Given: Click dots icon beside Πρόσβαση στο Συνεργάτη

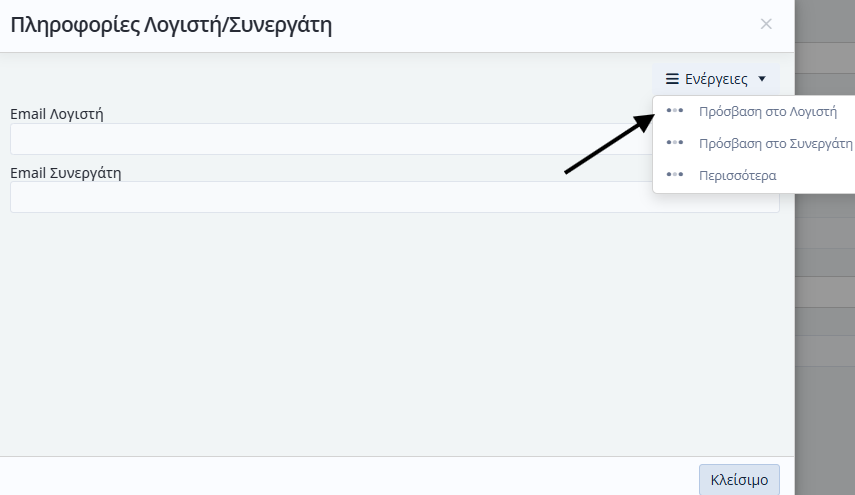Looking at the screenshot, I should [x=675, y=143].
